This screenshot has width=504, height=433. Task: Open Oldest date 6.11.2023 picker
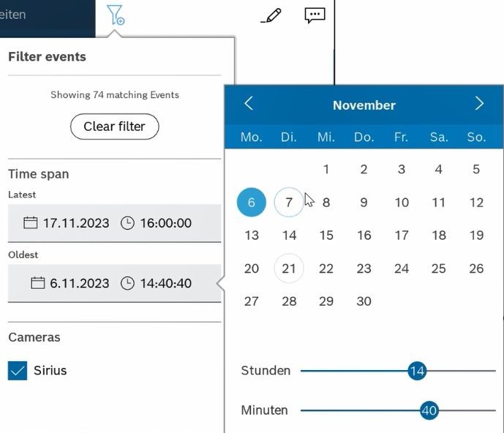(79, 283)
